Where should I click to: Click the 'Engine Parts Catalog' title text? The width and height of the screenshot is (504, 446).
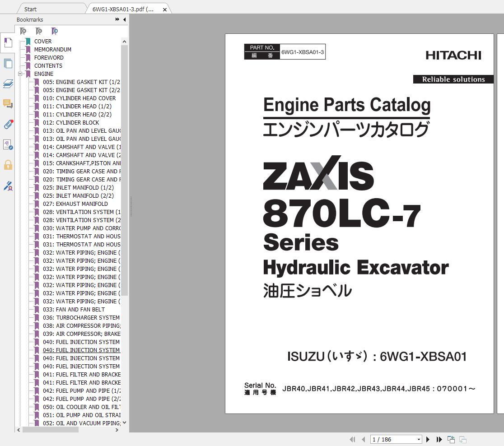coord(347,105)
